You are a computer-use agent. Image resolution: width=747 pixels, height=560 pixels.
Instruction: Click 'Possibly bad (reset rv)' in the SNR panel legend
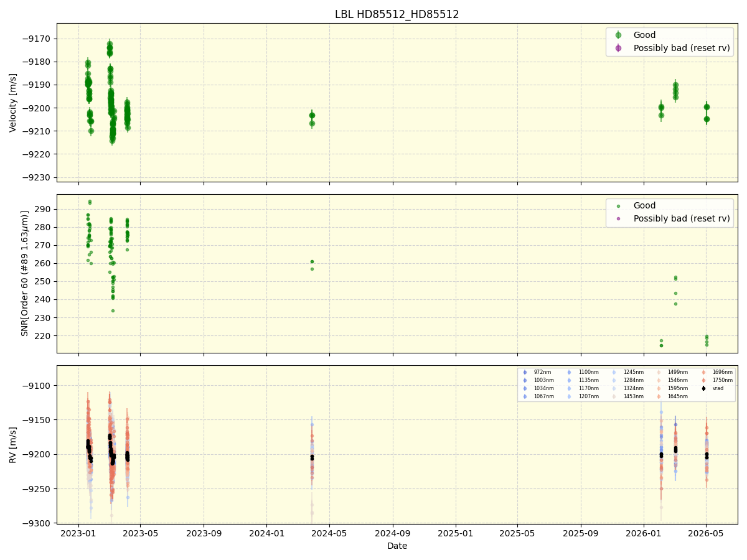tap(682, 218)
